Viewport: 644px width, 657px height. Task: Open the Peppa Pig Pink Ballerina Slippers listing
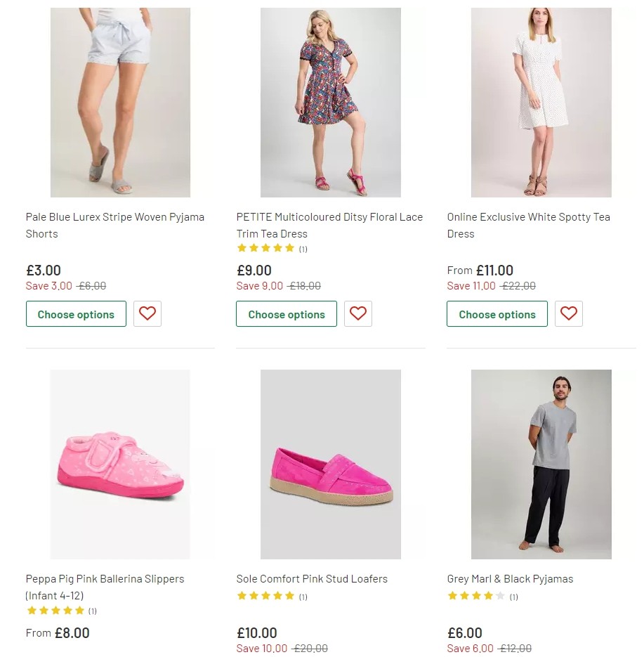(104, 587)
